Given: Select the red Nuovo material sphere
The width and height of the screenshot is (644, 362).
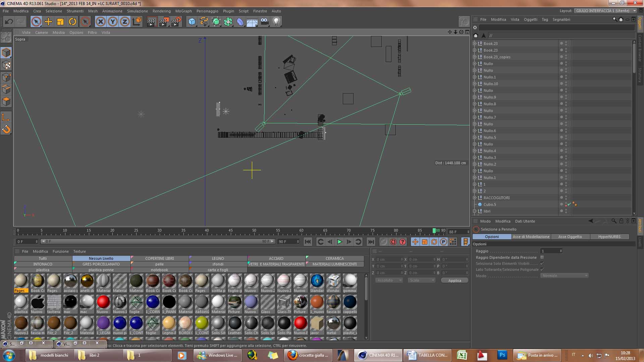Looking at the screenshot, I should [x=103, y=302].
